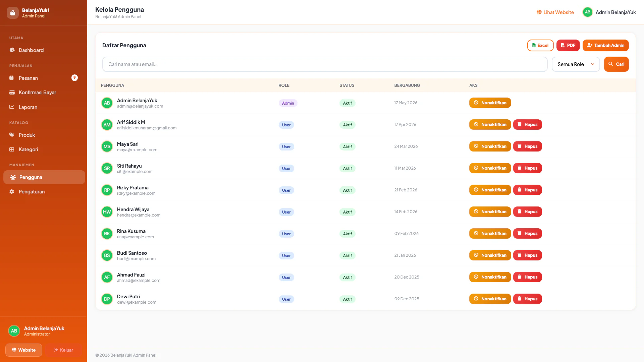Open the Laporan sidebar item
This screenshot has height=362, width=644.
point(44,107)
